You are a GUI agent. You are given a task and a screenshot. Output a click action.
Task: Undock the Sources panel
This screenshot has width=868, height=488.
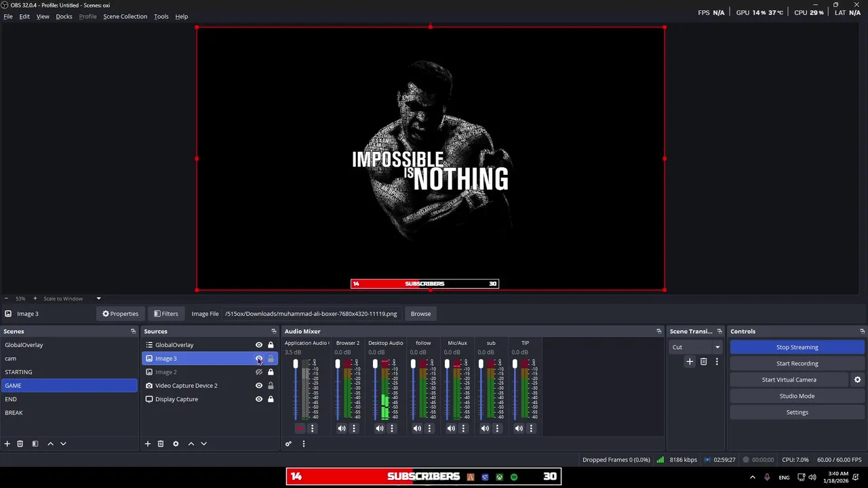(274, 331)
